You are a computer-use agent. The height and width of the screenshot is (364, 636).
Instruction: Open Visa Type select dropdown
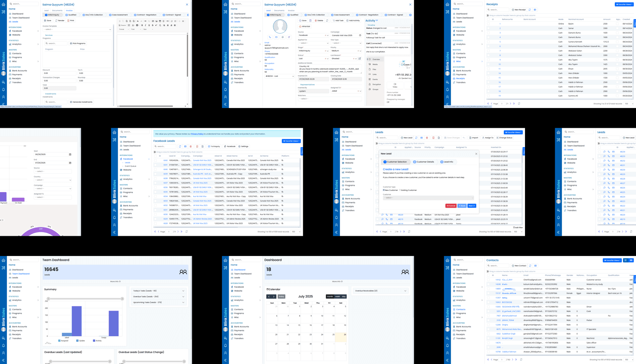coord(346,43)
